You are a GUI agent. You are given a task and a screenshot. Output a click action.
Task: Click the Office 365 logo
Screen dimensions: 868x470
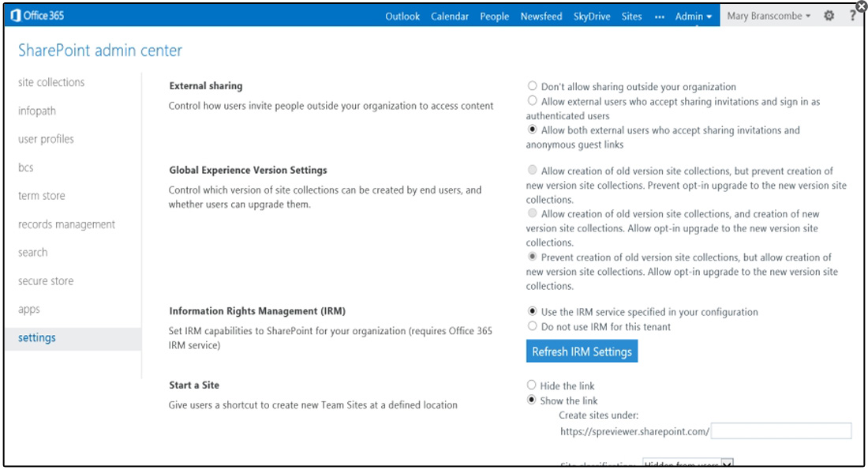[37, 16]
